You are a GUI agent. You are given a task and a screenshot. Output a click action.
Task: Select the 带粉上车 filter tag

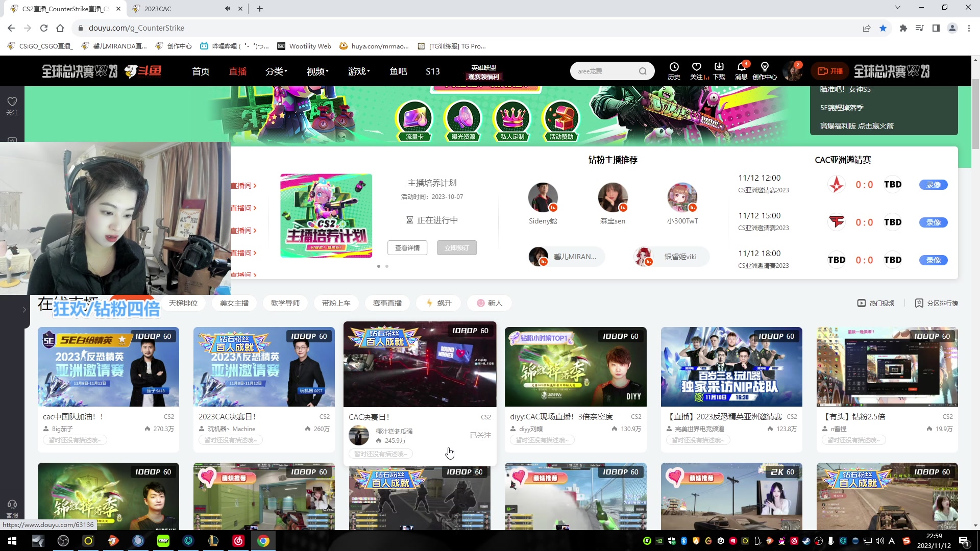[x=336, y=303]
